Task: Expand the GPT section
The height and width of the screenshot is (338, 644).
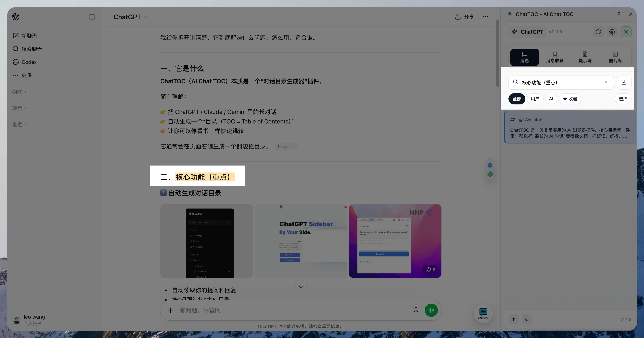Action: pos(19,92)
